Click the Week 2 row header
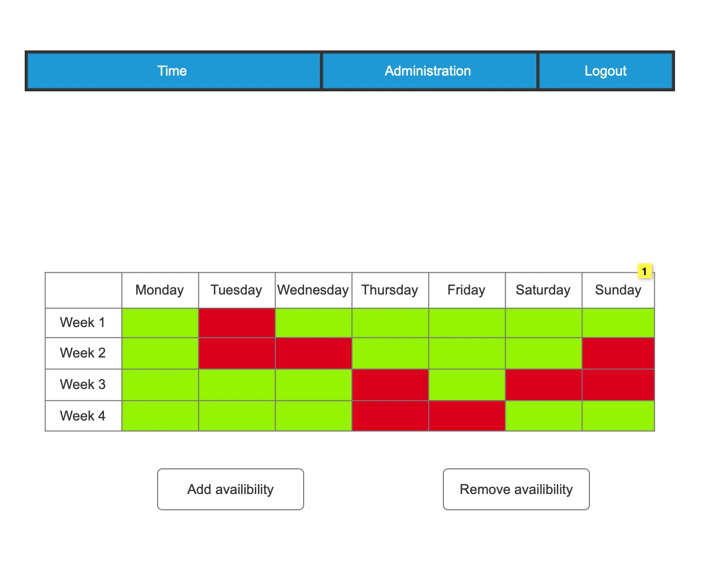 (84, 353)
